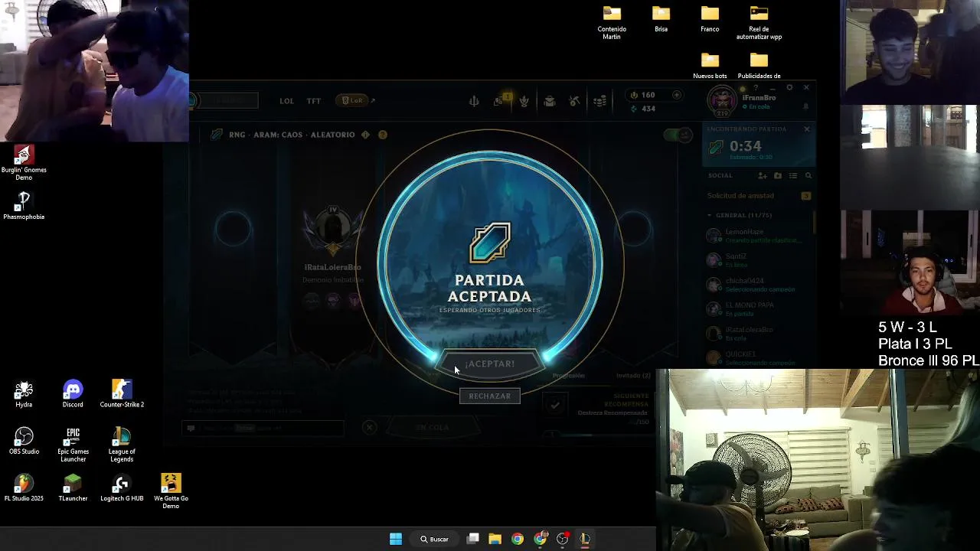Open Hydra desktop shortcut
The image size is (980, 551).
point(24,394)
